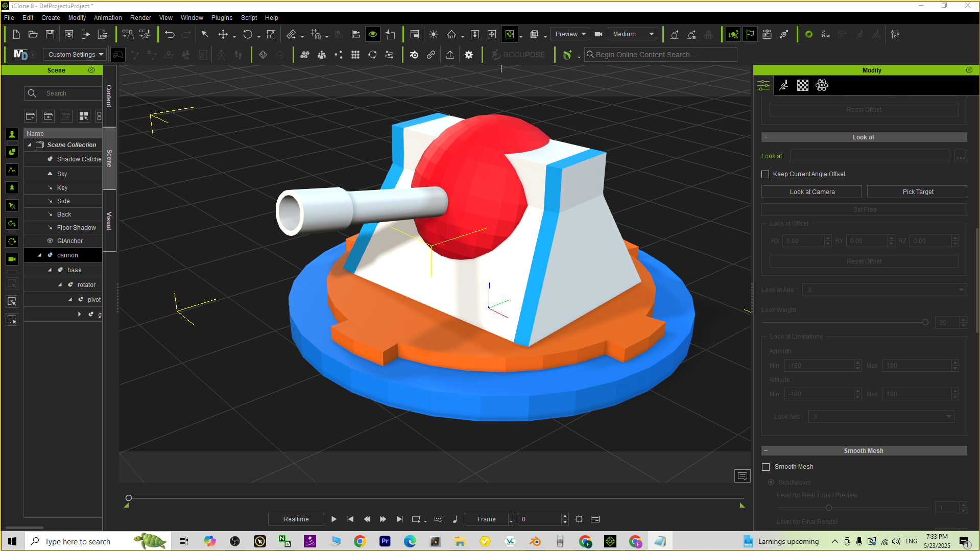
Task: Jump to the first frame
Action: [x=350, y=519]
